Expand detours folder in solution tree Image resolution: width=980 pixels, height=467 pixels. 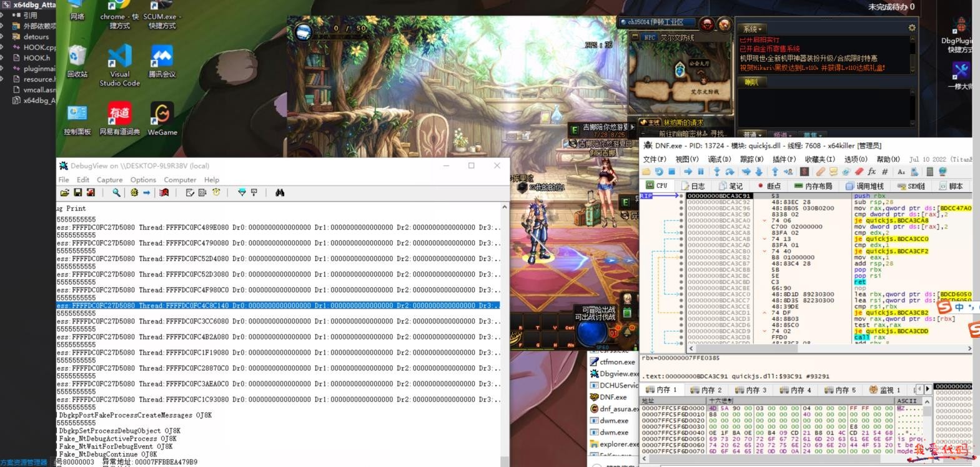(2, 37)
